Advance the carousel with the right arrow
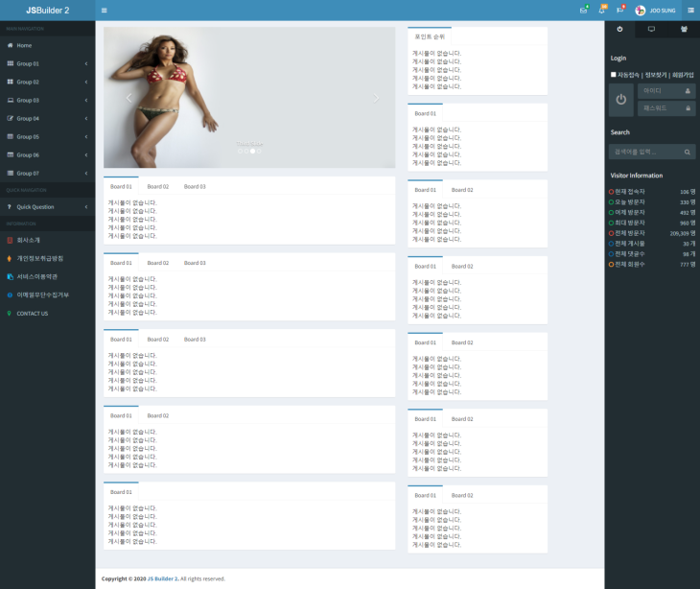 click(x=376, y=98)
